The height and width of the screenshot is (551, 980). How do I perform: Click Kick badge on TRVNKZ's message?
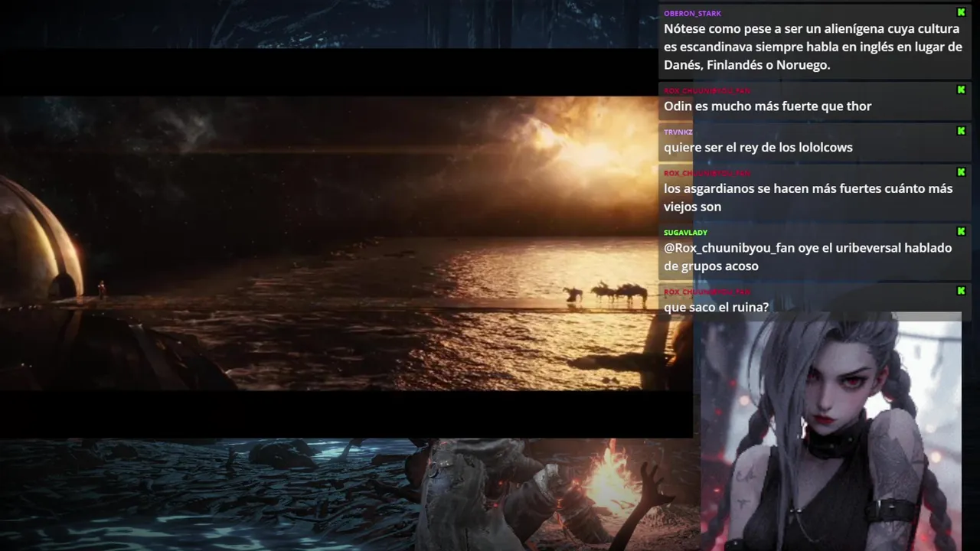pos(961,131)
